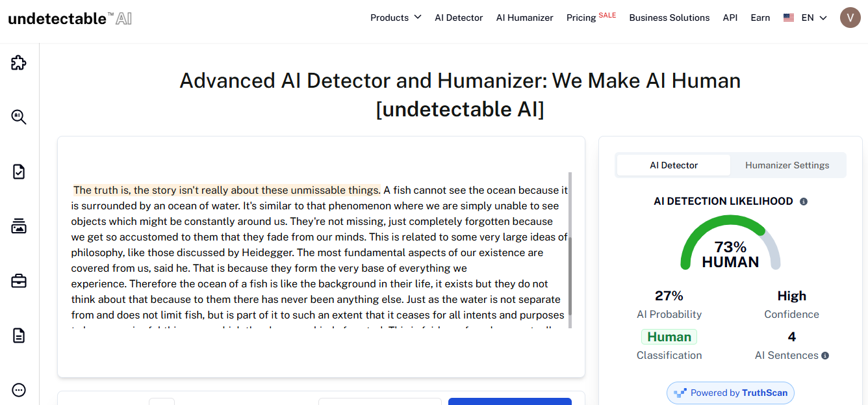Click the 73% HUMAN gauge meter
The image size is (868, 405).
click(730, 244)
